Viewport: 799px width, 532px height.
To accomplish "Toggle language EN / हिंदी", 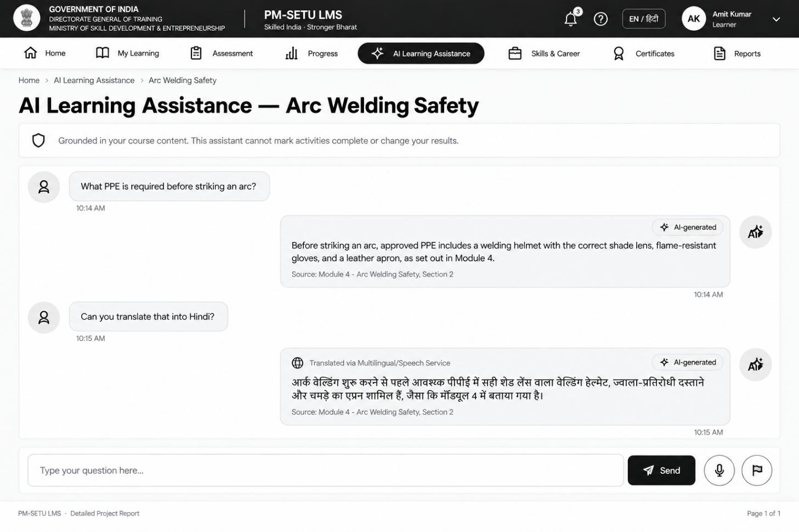I will pyautogui.click(x=644, y=19).
